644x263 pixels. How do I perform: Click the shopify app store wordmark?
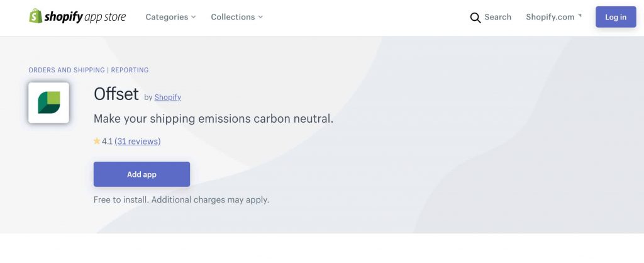pos(85,17)
